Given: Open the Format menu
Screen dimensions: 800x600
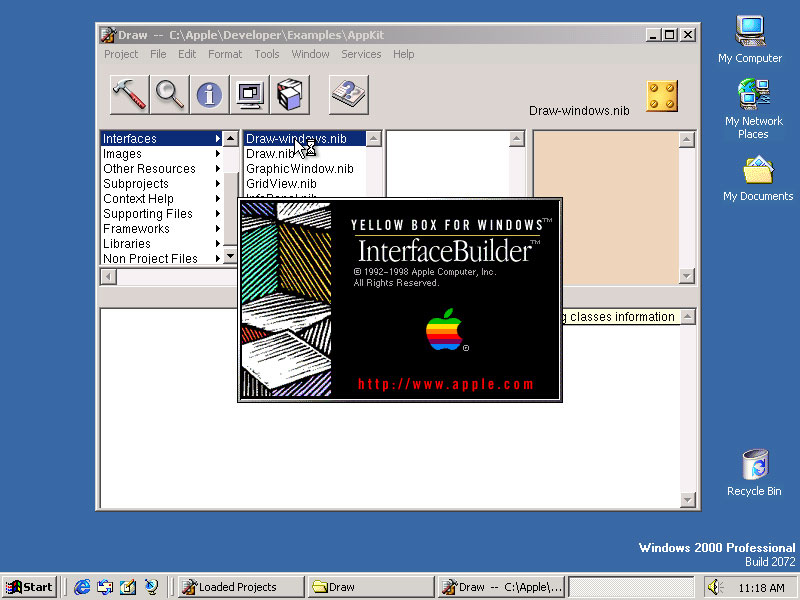Looking at the screenshot, I should (x=225, y=54).
